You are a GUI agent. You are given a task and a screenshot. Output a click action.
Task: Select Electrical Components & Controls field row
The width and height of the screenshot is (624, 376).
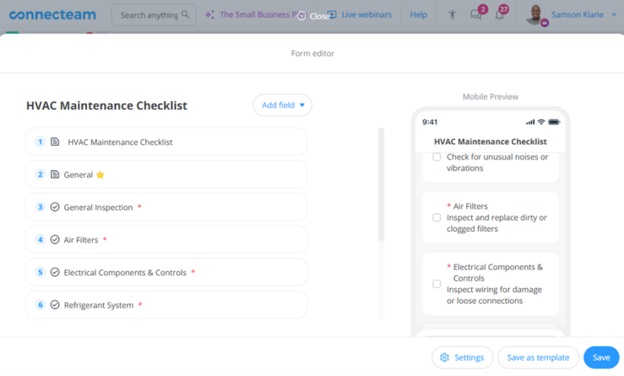click(x=166, y=273)
